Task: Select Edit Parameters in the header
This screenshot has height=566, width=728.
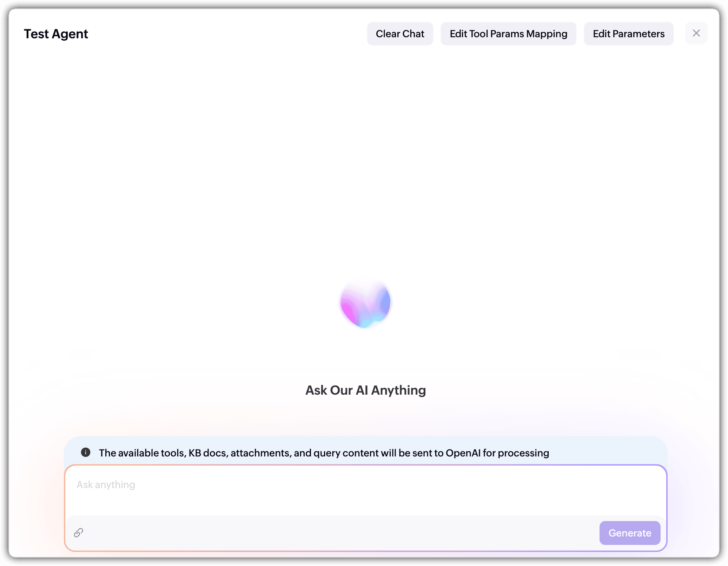Action: (x=628, y=34)
